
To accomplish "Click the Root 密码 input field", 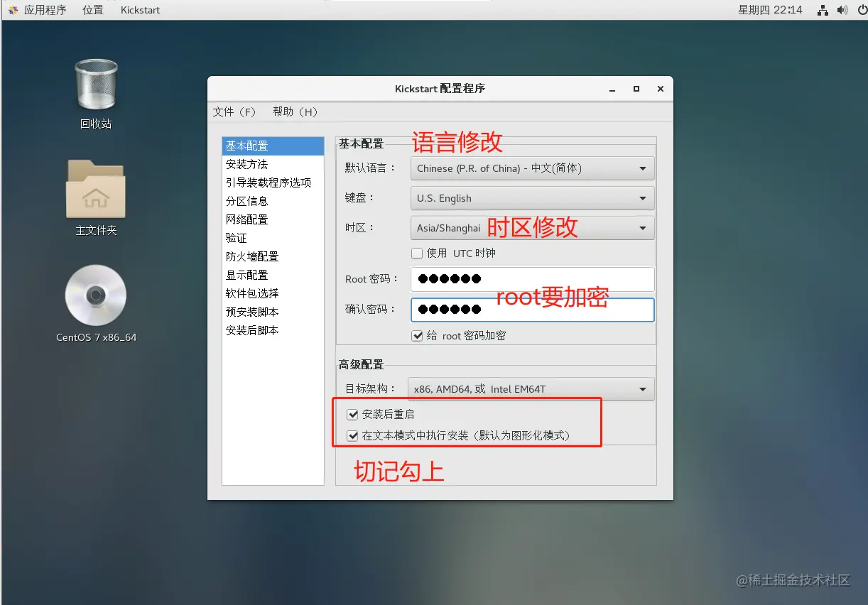I will point(533,279).
